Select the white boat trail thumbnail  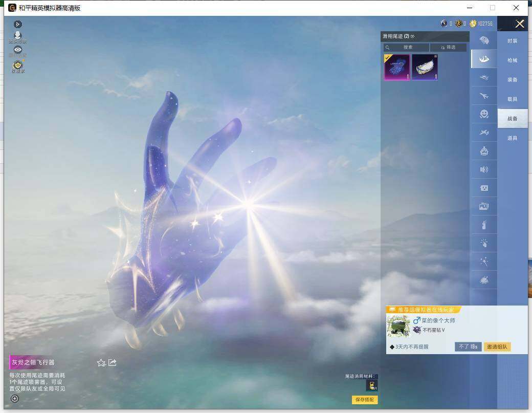point(425,67)
